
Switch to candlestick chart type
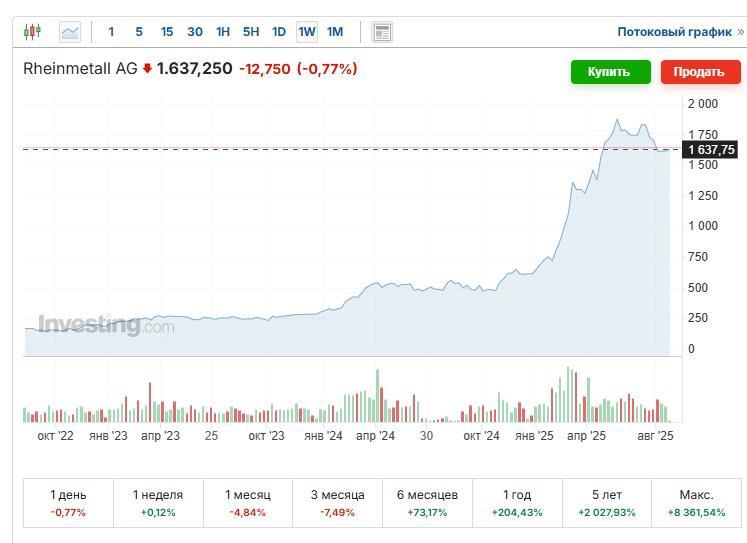32,32
